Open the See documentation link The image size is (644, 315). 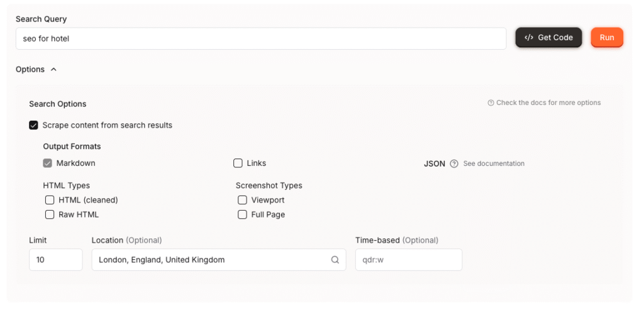click(x=494, y=163)
